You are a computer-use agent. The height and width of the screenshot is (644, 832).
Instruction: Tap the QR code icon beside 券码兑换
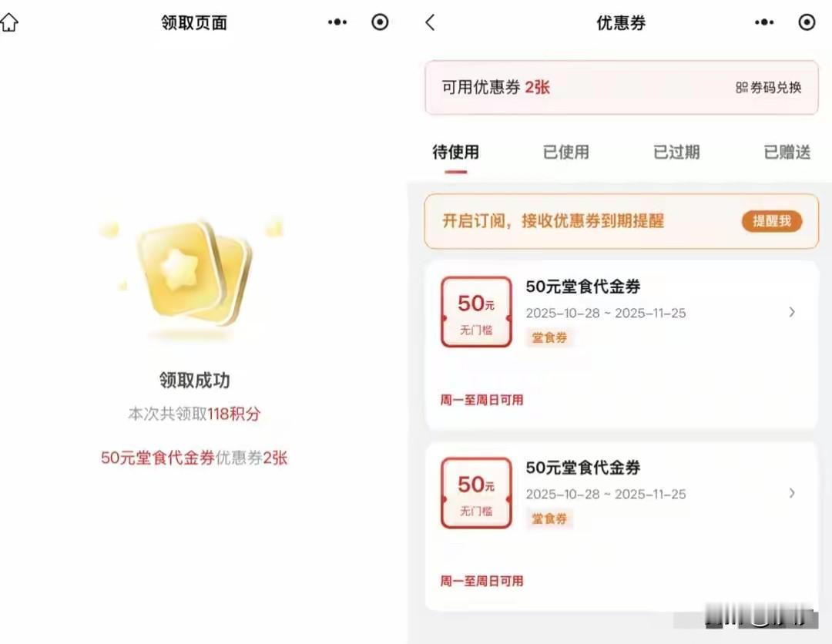click(x=741, y=88)
